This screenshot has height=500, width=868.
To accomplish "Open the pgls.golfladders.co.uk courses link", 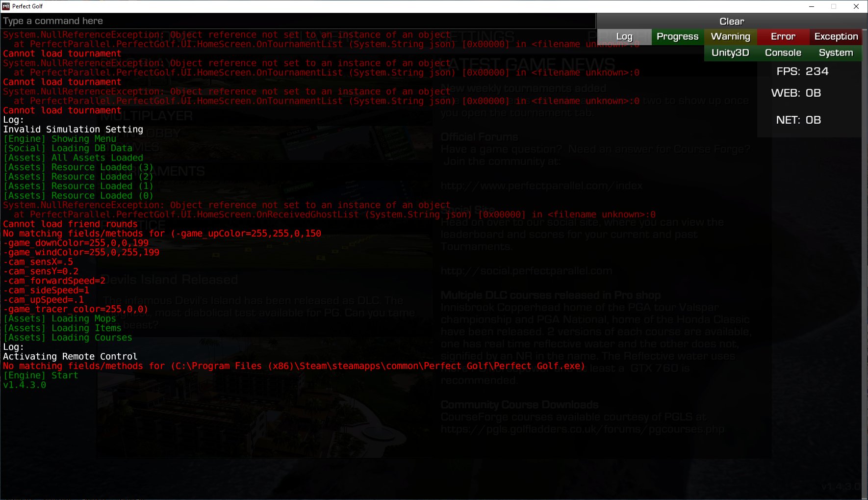I will coord(582,429).
